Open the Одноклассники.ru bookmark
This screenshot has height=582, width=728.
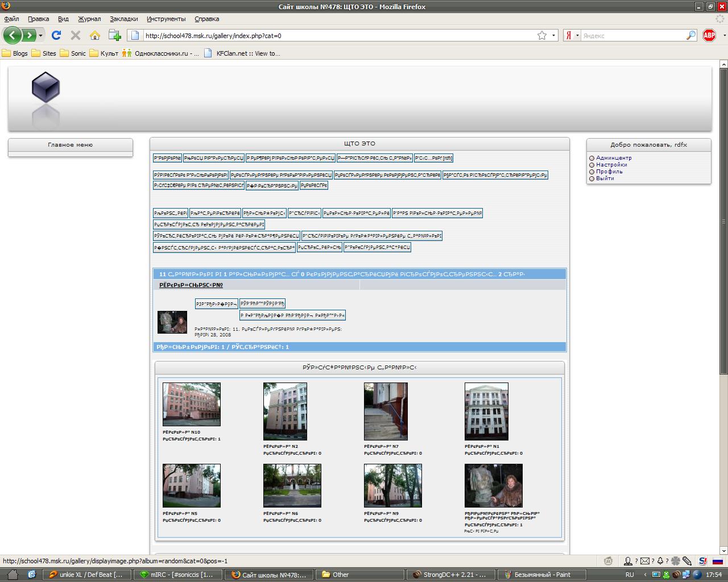click(x=161, y=53)
